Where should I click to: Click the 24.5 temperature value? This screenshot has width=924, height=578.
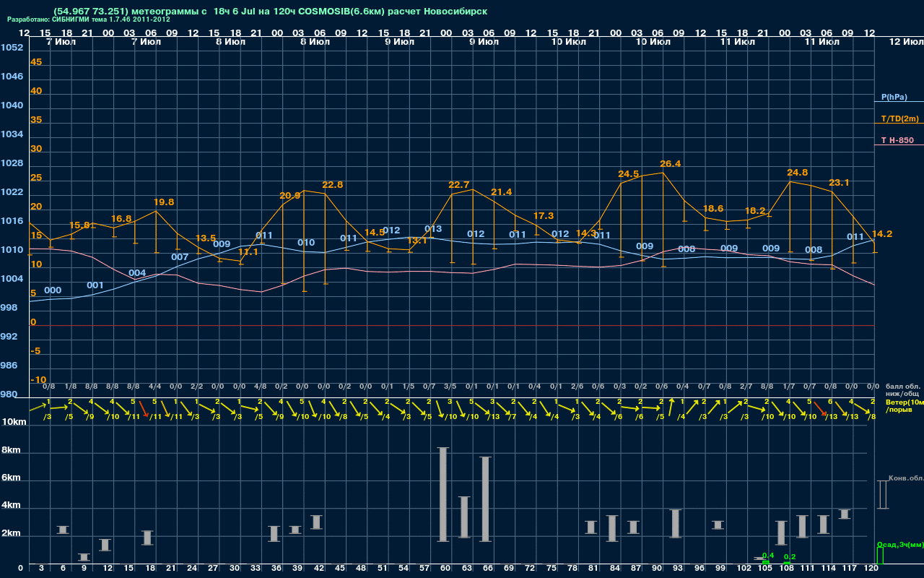pos(629,174)
